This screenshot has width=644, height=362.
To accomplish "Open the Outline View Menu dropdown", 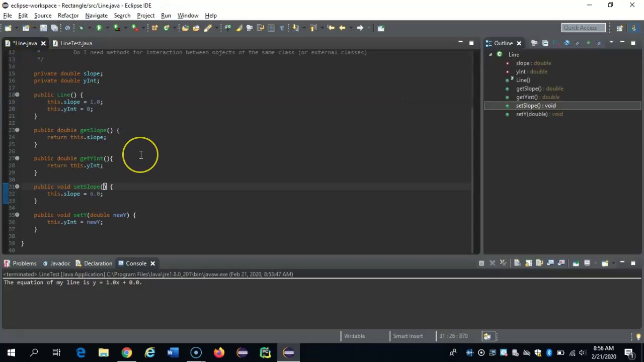I will click(x=611, y=42).
